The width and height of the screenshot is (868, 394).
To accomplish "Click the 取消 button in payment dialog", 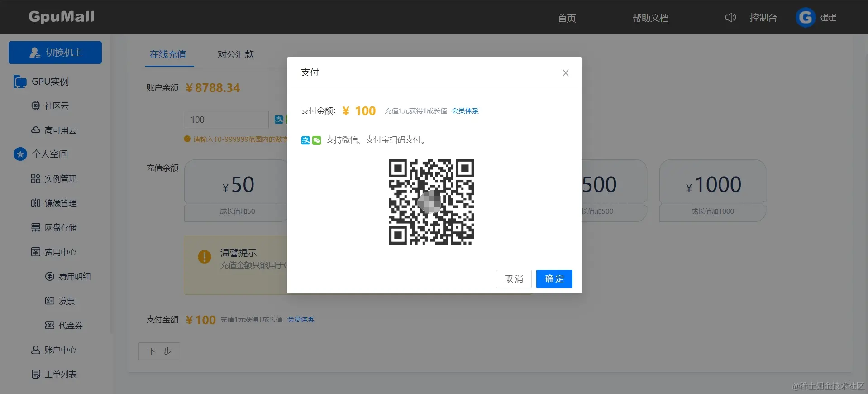I will [514, 279].
